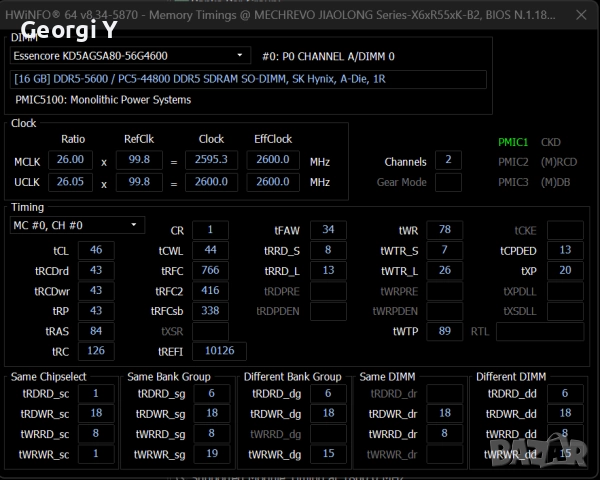Click the tRFC value 766
600x480 pixels.
click(210, 270)
